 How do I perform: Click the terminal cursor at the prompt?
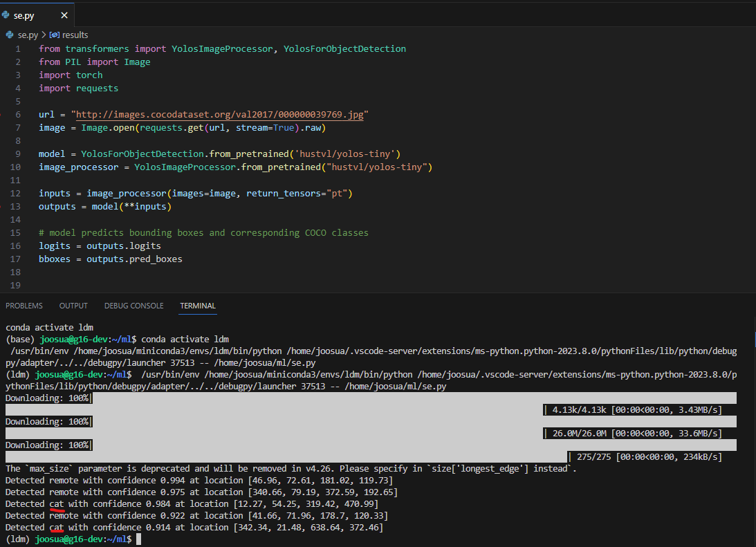[139, 539]
